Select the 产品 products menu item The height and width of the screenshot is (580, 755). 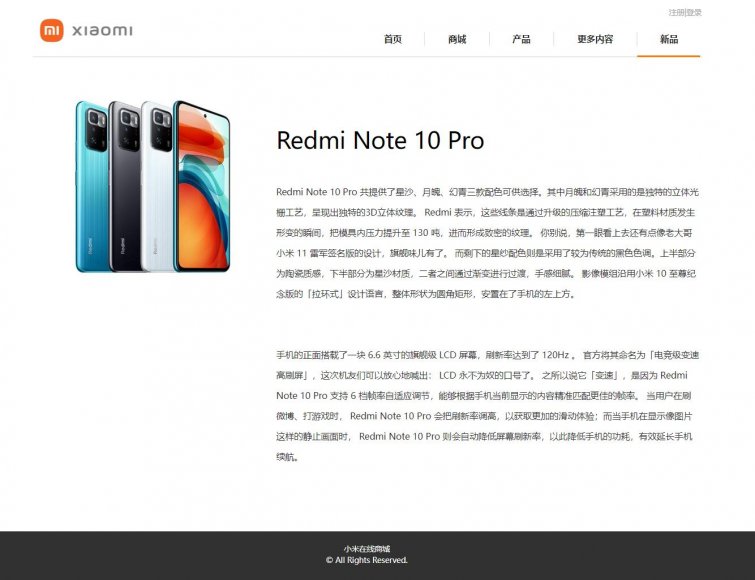[x=521, y=39]
